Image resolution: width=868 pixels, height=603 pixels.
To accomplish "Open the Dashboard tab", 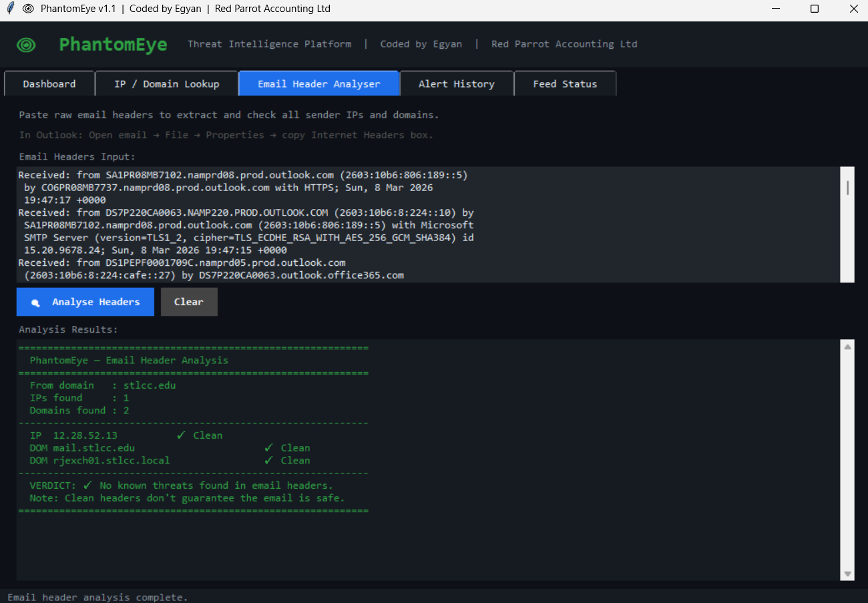I will coord(49,84).
